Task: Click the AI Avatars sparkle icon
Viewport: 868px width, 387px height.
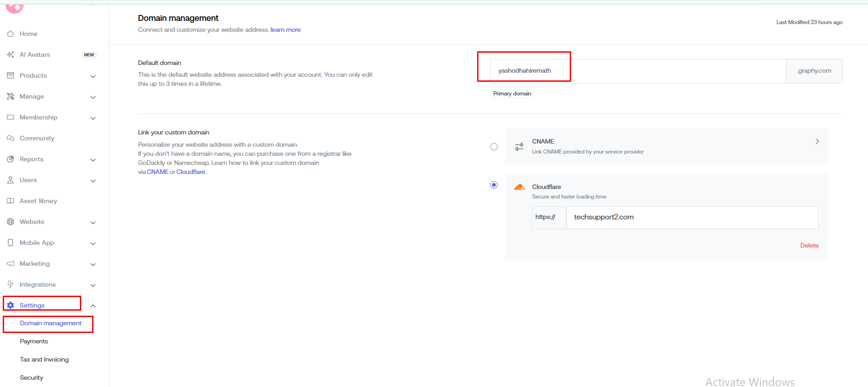Action: (x=10, y=55)
